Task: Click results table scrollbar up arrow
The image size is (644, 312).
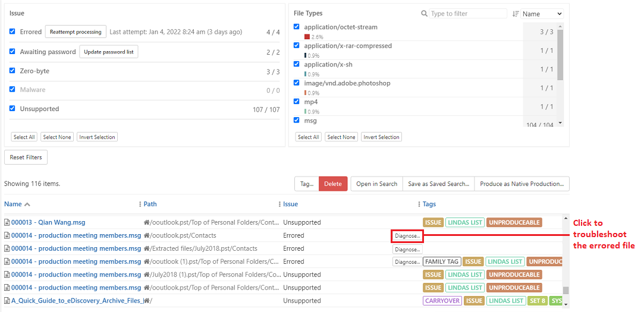Action: click(566, 219)
